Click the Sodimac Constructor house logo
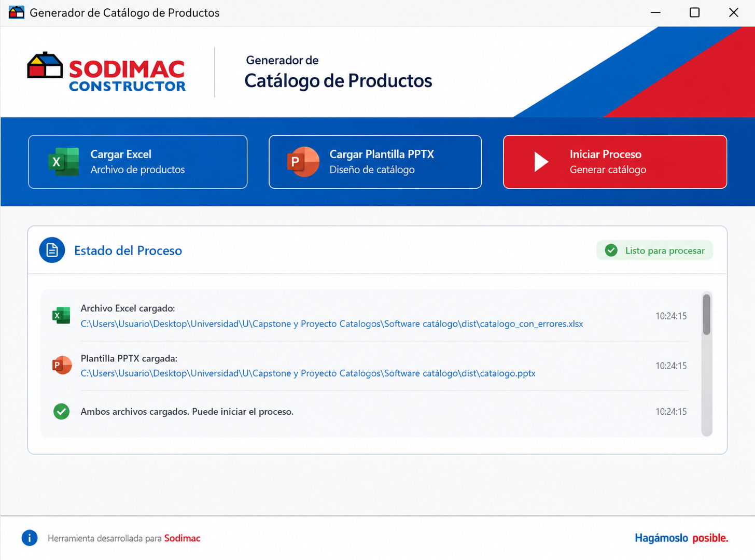Image resolution: width=755 pixels, height=560 pixels. [x=45, y=65]
